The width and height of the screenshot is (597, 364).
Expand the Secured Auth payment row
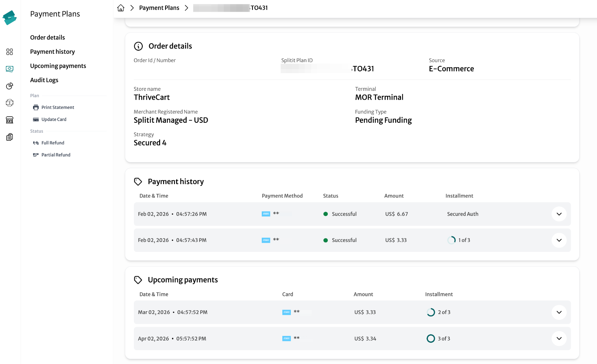[559, 214]
